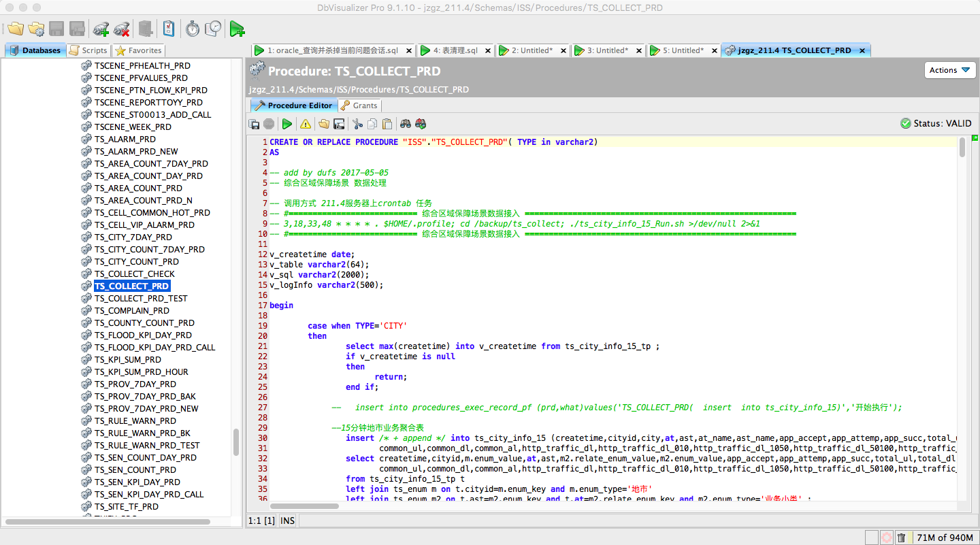
Task: Close the 5: Untitled* tab
Action: (715, 50)
